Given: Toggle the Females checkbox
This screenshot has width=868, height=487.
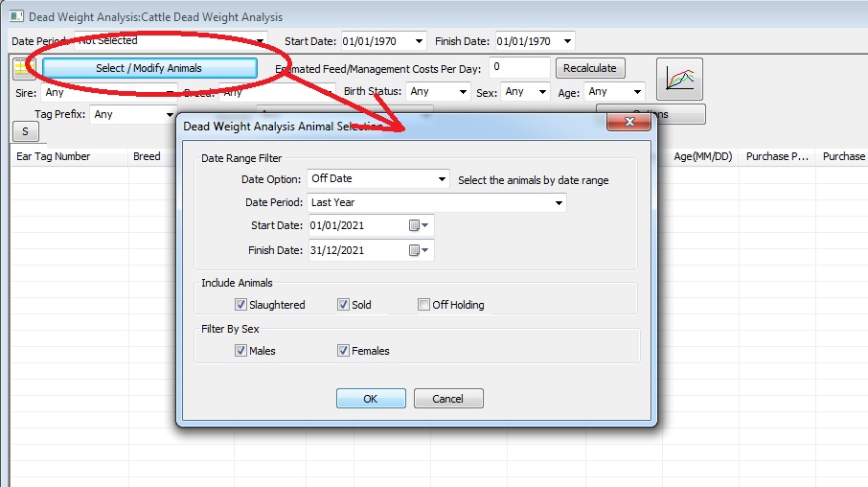Looking at the screenshot, I should click(x=343, y=350).
